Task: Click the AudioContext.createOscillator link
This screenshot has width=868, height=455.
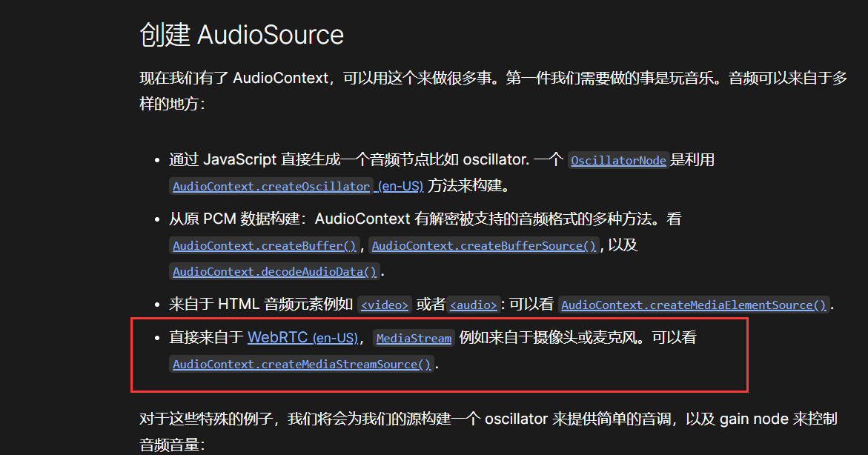Action: 271,187
